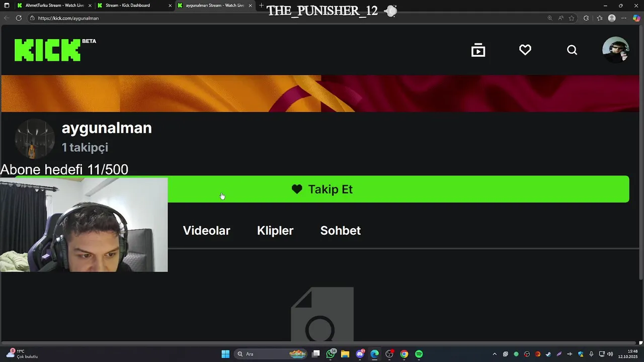Open the user profile avatar menu
644x362 pixels.
coord(616,50)
